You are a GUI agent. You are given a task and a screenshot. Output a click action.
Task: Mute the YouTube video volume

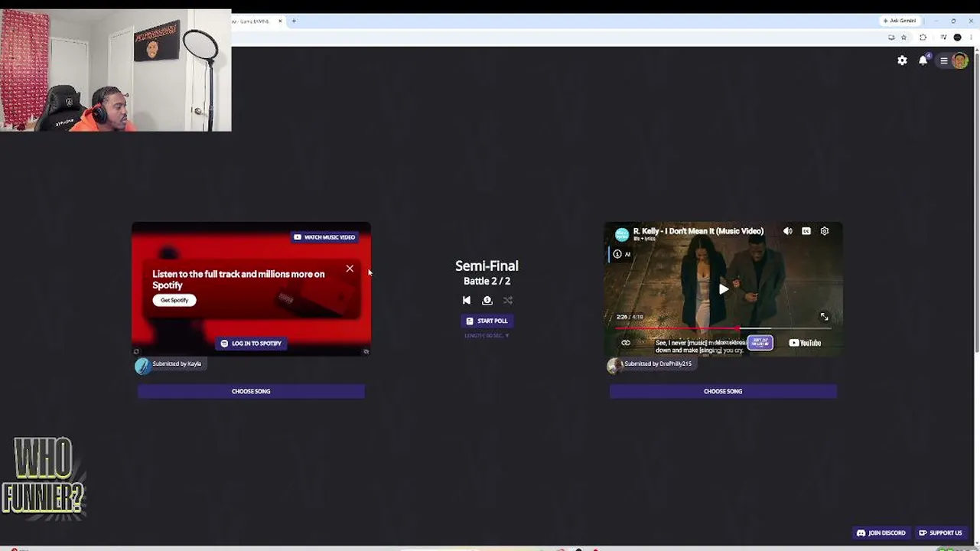(x=787, y=231)
